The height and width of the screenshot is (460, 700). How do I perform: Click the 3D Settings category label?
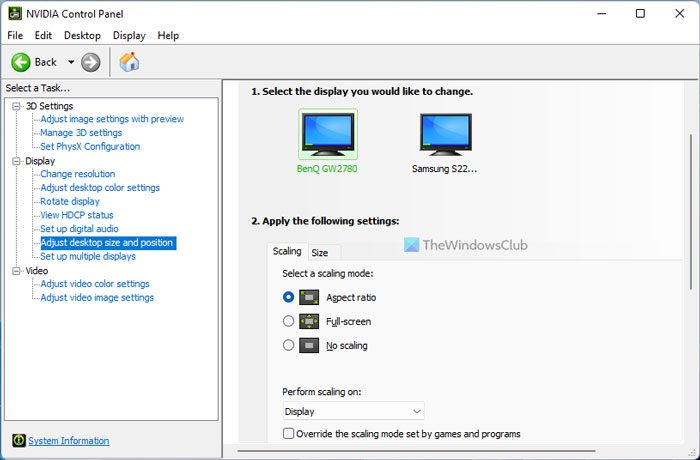(49, 106)
